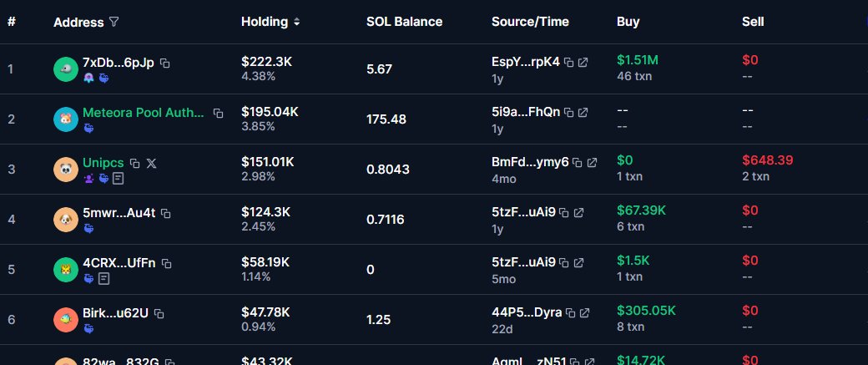Open row 4 5tzF...uAi9 external link

pos(578,213)
